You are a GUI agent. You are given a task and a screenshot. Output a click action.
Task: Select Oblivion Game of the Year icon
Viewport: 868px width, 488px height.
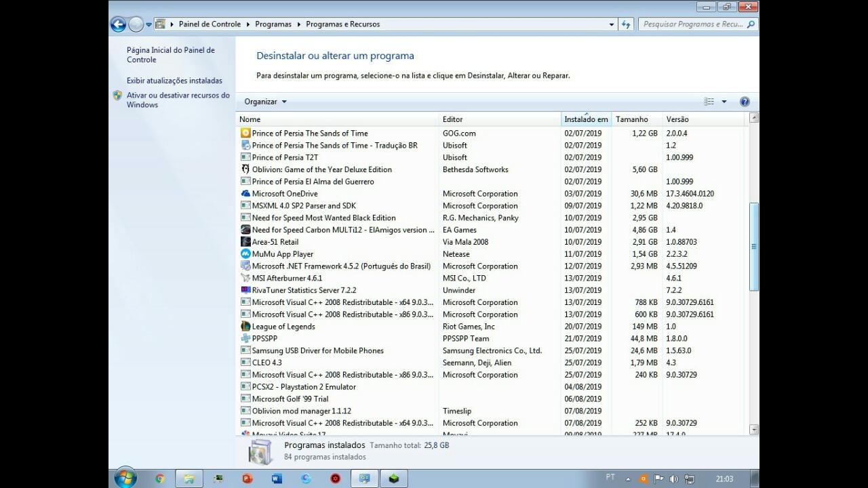245,169
